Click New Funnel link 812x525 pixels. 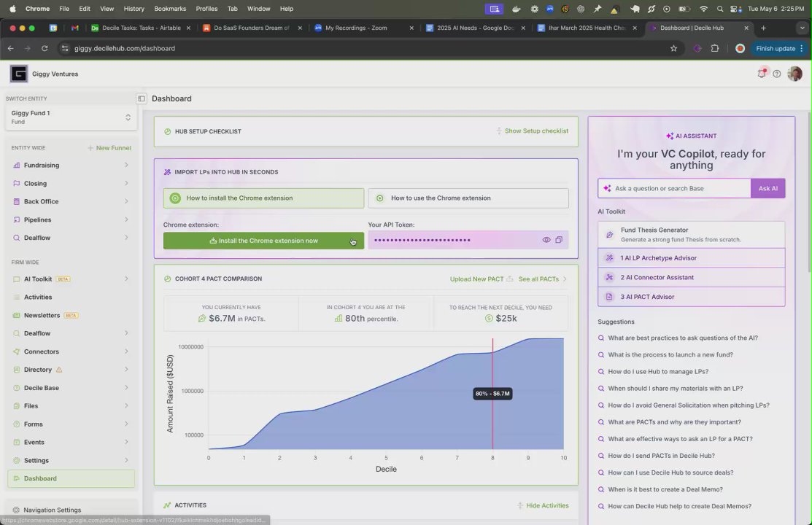pos(109,148)
